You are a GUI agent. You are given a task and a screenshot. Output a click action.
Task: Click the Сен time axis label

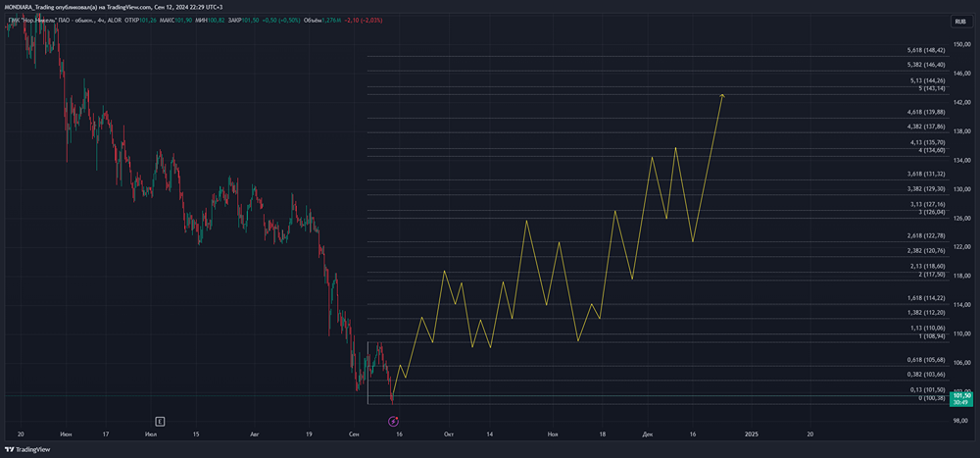(x=355, y=433)
